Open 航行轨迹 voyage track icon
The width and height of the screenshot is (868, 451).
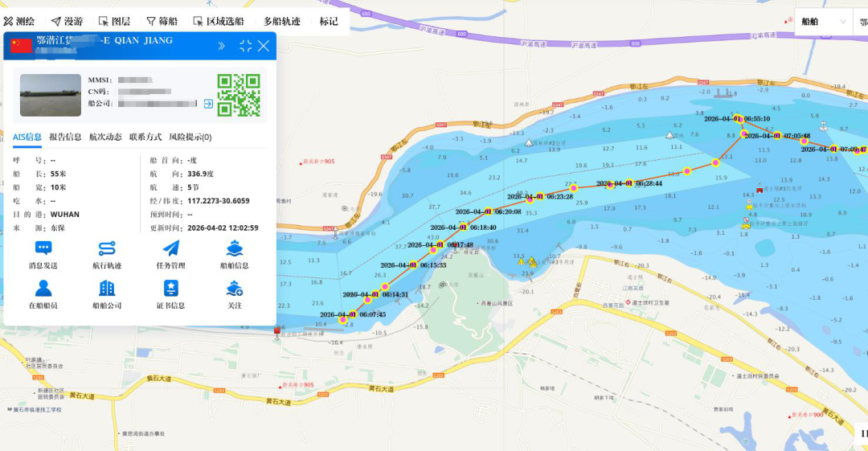point(107,249)
